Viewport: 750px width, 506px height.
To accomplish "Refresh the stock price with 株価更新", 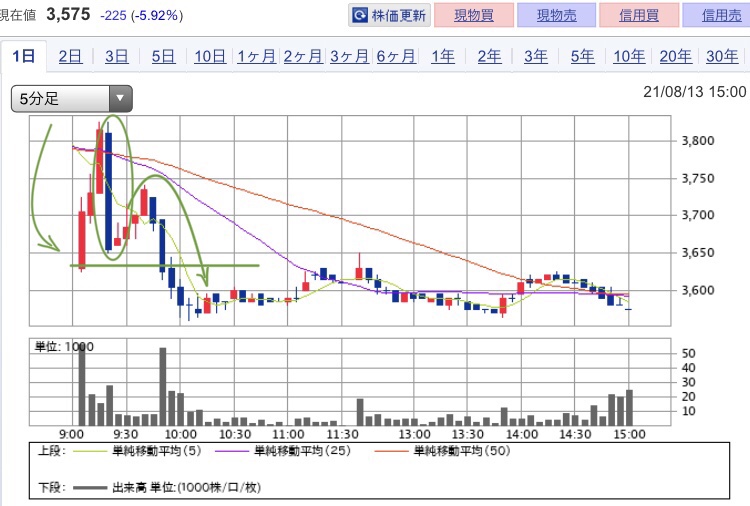I will 389,15.
